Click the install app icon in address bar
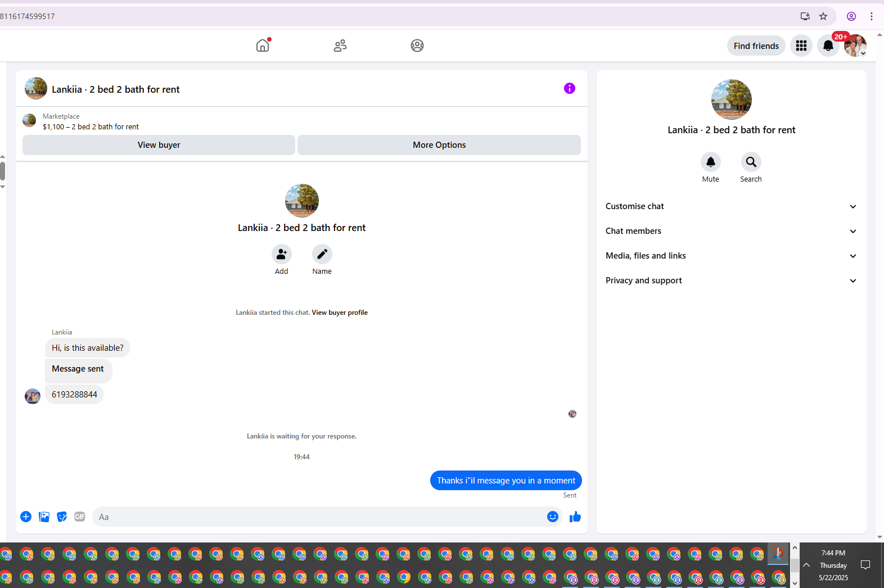The width and height of the screenshot is (884, 588). click(x=805, y=16)
